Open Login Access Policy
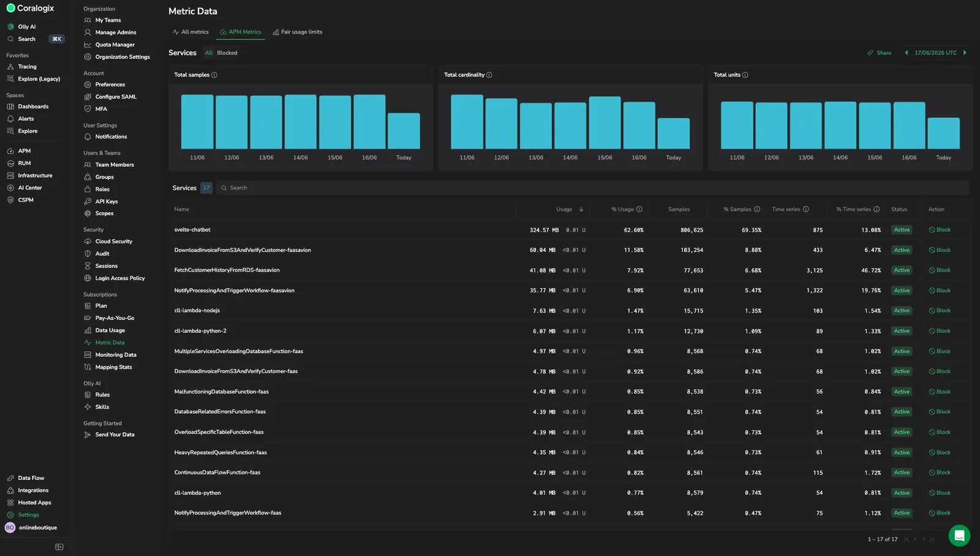Viewport: 980px width, 556px height. pos(120,278)
